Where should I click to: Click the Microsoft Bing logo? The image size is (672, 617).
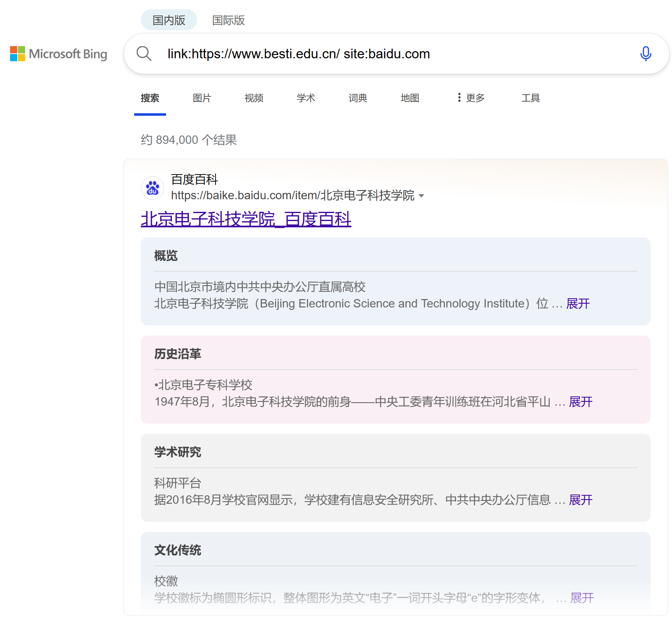[59, 54]
